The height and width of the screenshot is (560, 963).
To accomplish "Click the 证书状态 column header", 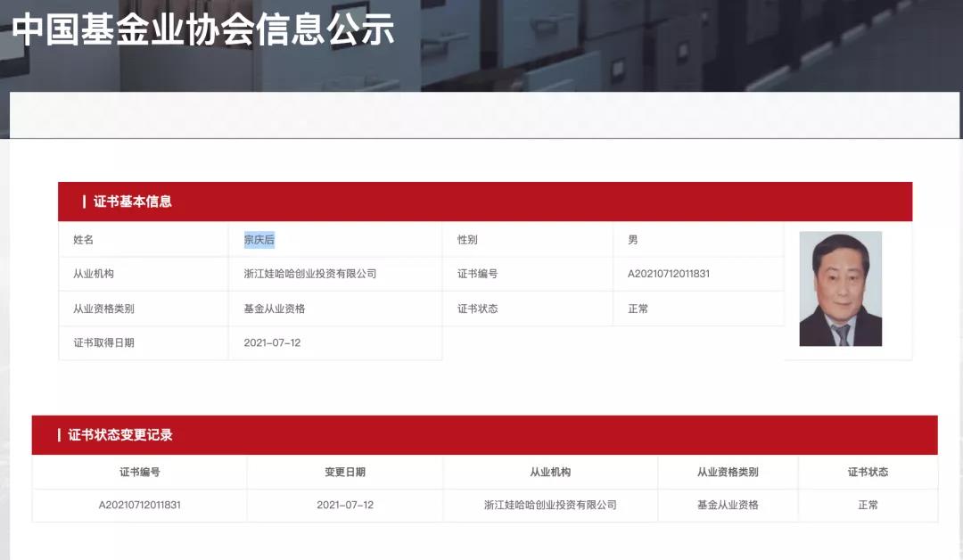I will [867, 472].
